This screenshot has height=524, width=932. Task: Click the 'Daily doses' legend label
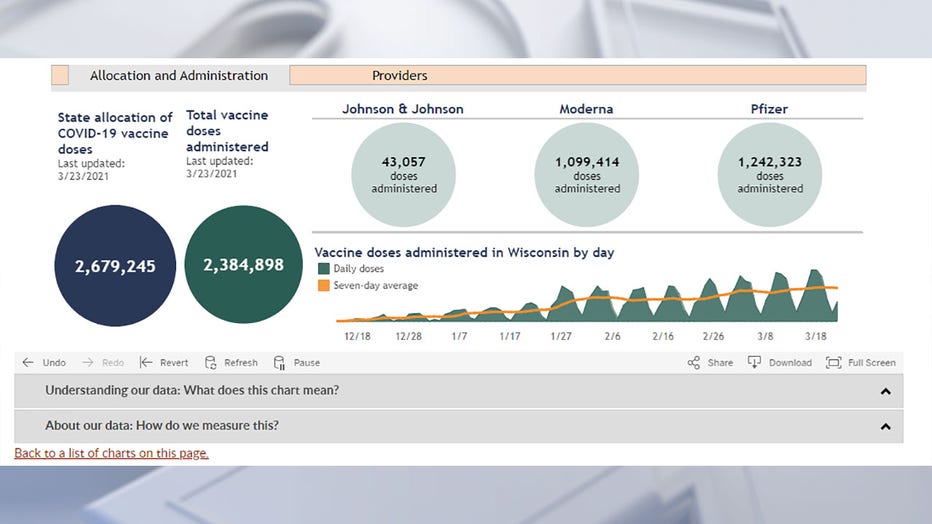click(x=358, y=269)
